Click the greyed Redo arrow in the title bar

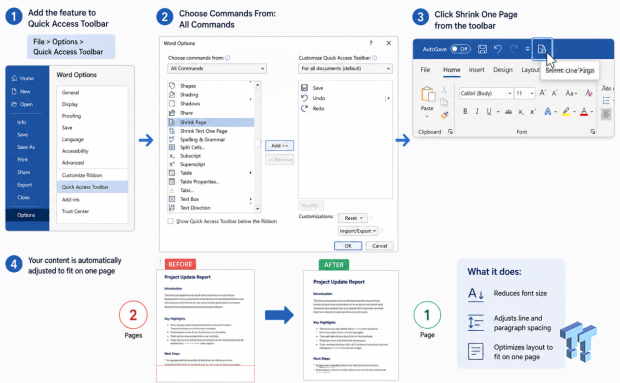(514, 49)
